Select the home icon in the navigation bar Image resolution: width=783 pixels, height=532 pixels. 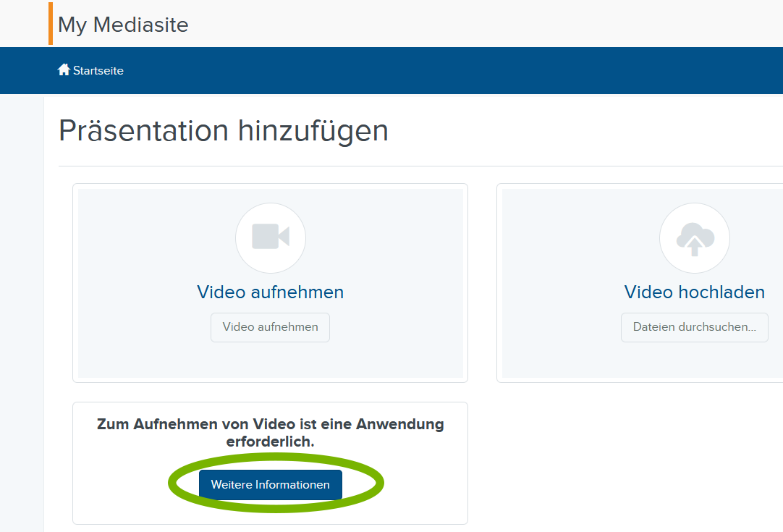click(x=64, y=69)
